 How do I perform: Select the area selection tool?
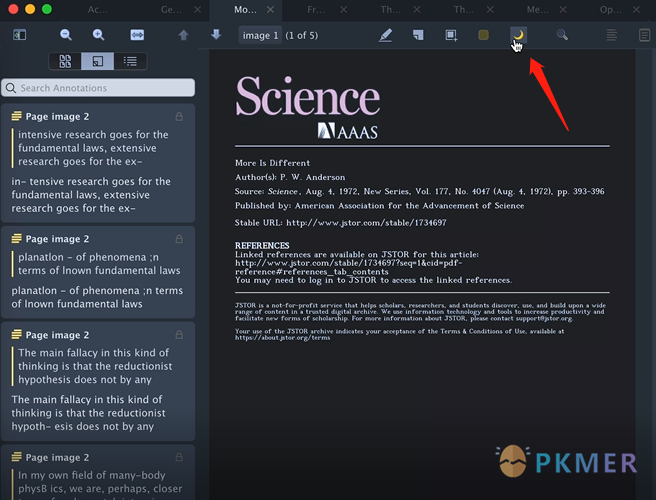click(451, 35)
